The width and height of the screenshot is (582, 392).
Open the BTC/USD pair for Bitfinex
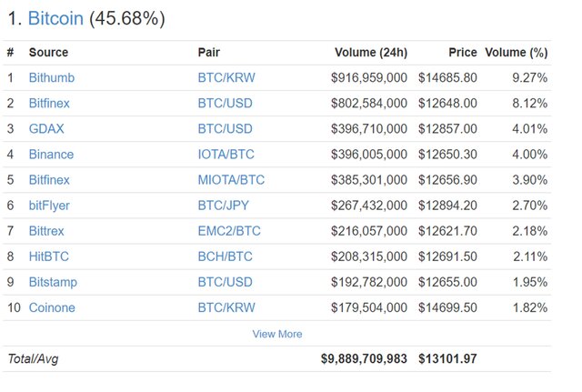click(225, 103)
